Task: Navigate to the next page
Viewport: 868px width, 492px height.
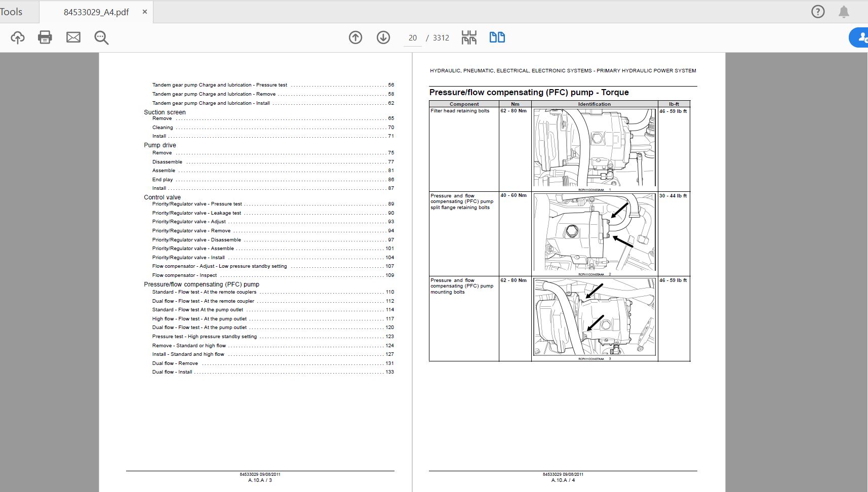Action: click(x=383, y=37)
